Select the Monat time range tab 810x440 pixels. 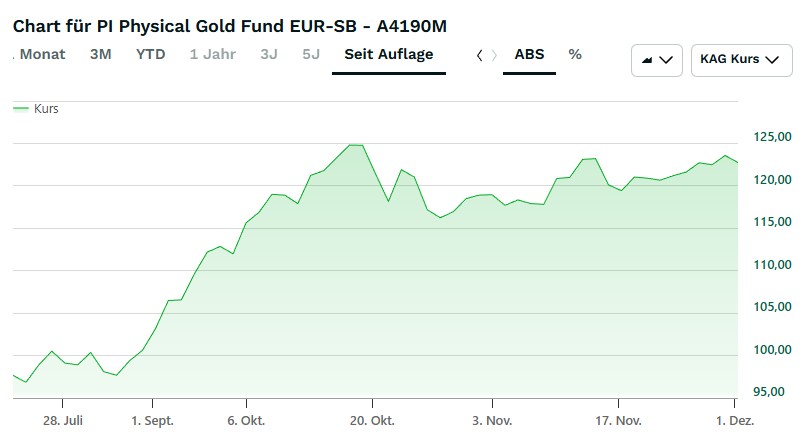42,54
